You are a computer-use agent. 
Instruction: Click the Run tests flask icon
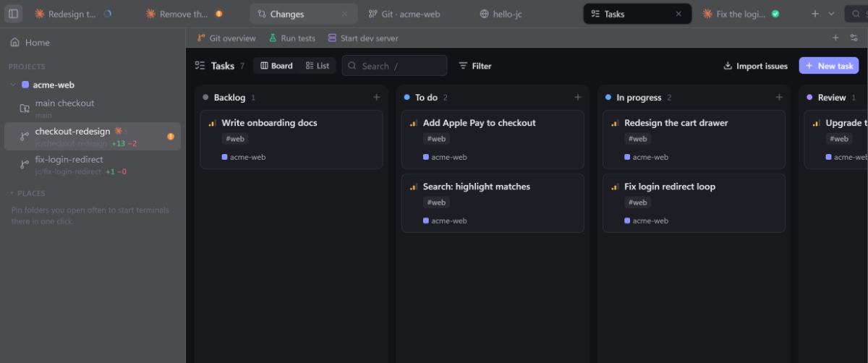[x=273, y=38]
